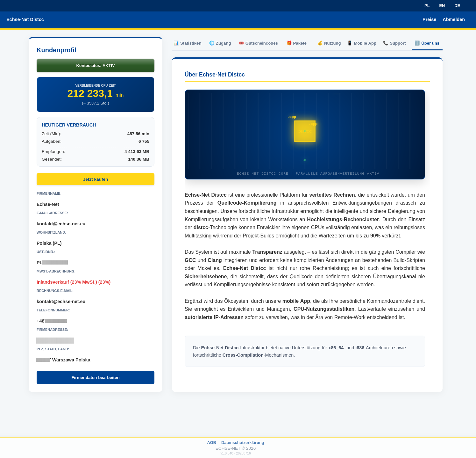Click the Über Echse-Net Distcc heading
This screenshot has width=476, height=458.
[x=215, y=75]
